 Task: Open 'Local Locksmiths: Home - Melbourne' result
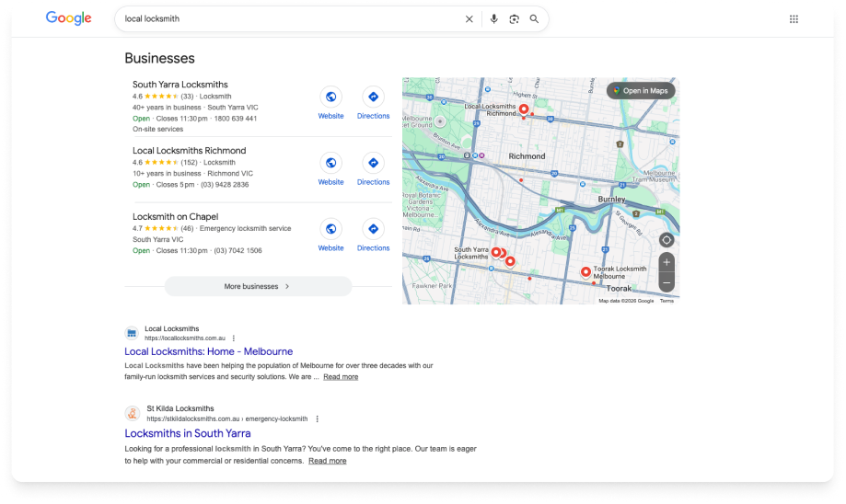tap(208, 351)
